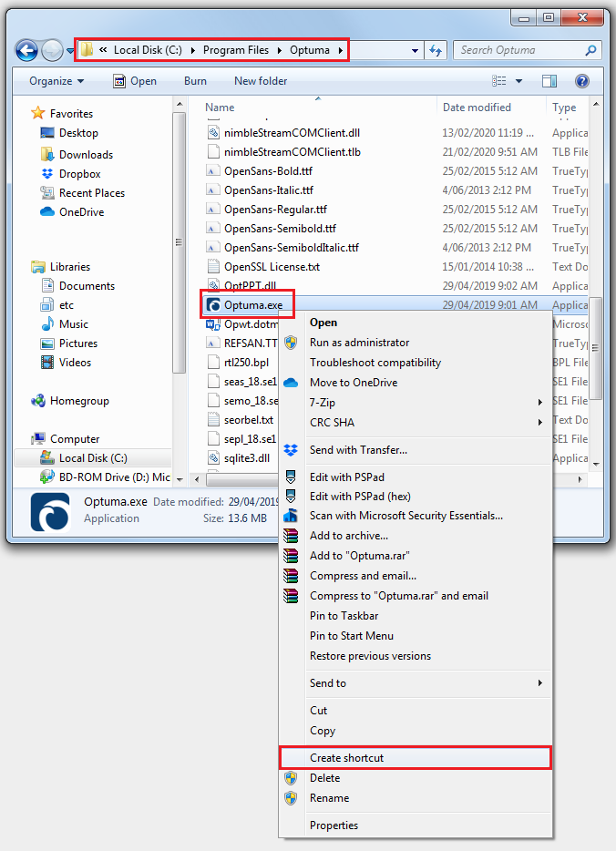Click the OpenSSL License.txt file icon
This screenshot has height=851, width=616.
(214, 266)
